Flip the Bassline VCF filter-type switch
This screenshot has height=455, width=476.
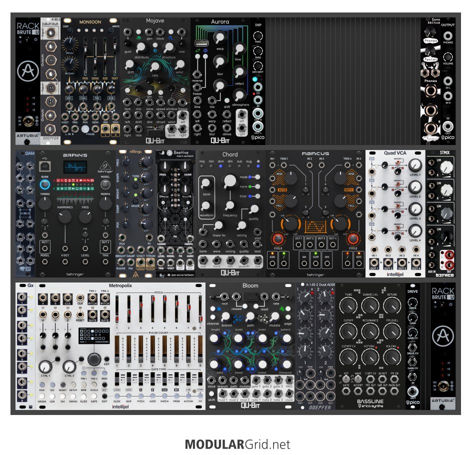346,379
